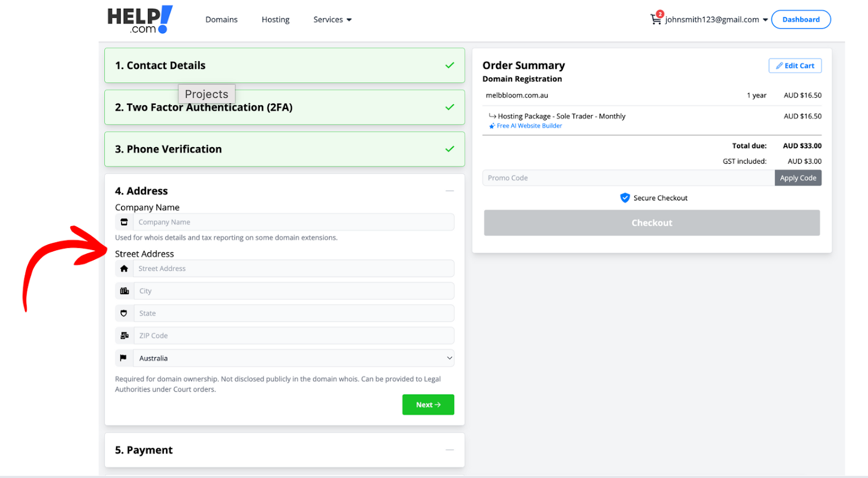Screen dimensions: 868x478
Task: Click the city buildings icon
Action: tap(124, 291)
